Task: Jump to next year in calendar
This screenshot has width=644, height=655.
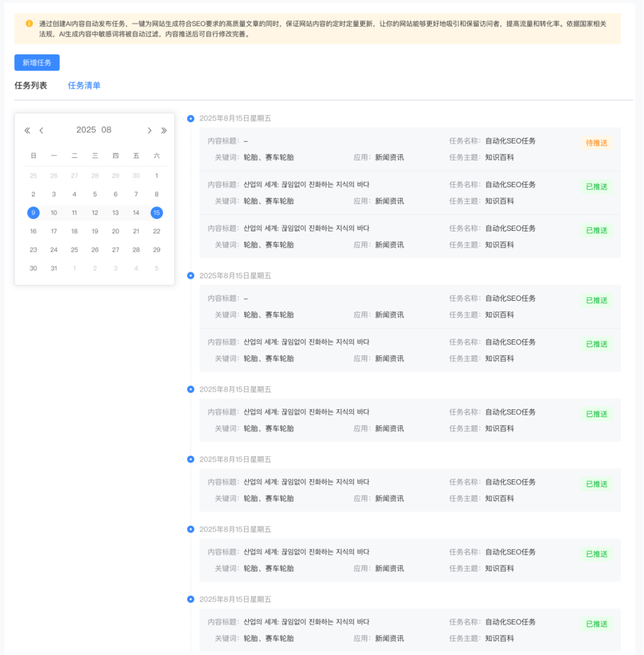Action: (164, 130)
